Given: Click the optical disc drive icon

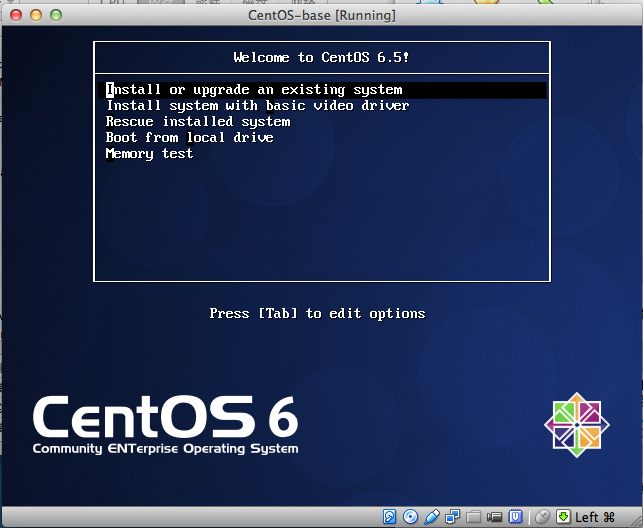Looking at the screenshot, I should [x=410, y=517].
